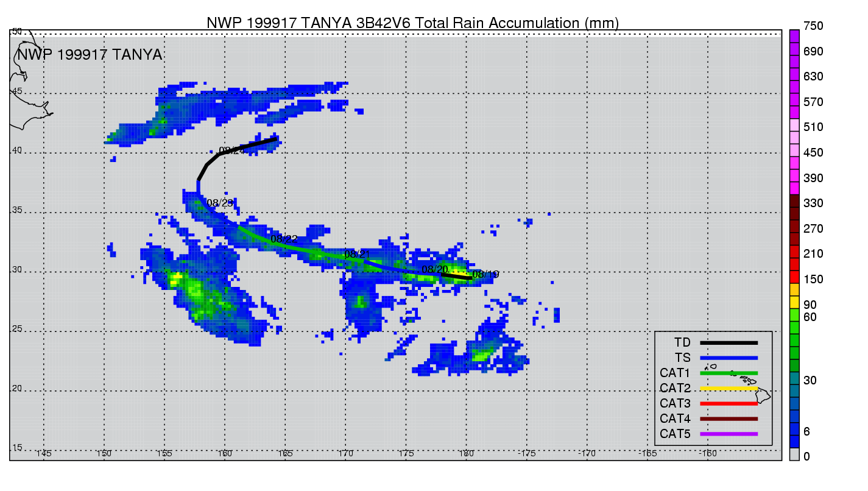Click the 08/20 track date label
The height and width of the screenshot is (491, 868).
click(x=434, y=269)
